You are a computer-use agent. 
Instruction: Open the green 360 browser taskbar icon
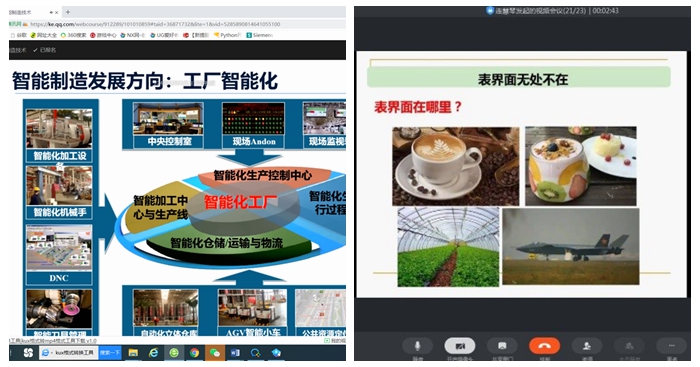pos(174,353)
